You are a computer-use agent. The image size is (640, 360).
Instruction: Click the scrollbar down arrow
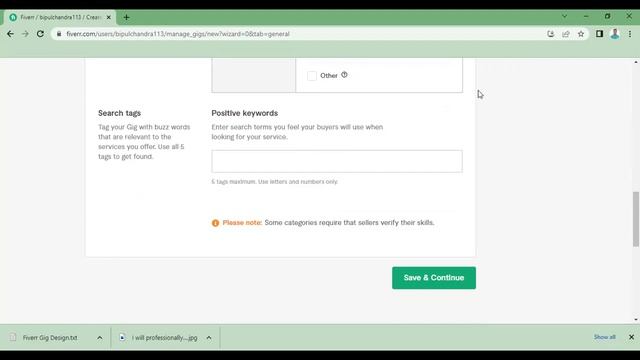pyautogui.click(x=636, y=320)
